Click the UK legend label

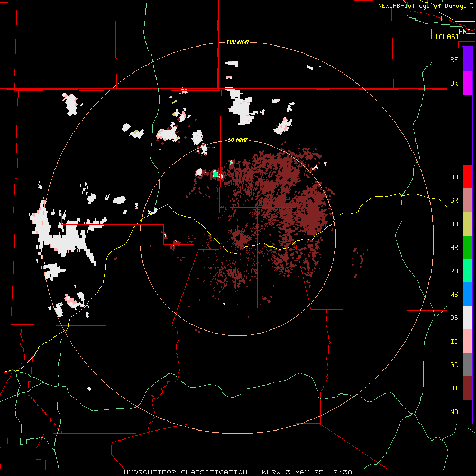tap(454, 83)
